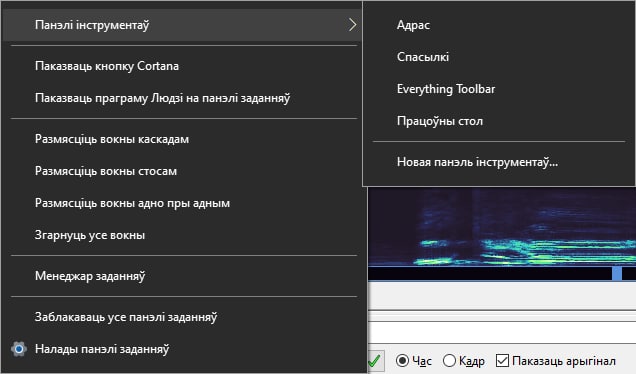Select Заблакаваць усе панэлі заданняў

click(181, 317)
